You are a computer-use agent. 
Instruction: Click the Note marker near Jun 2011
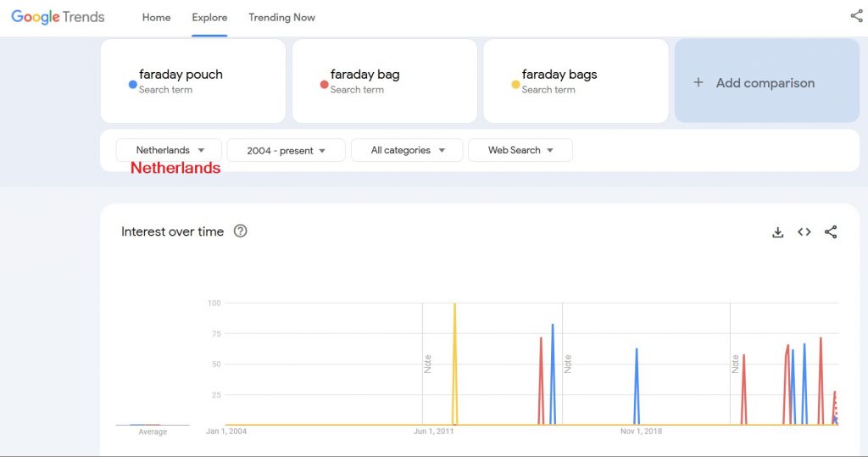(427, 363)
